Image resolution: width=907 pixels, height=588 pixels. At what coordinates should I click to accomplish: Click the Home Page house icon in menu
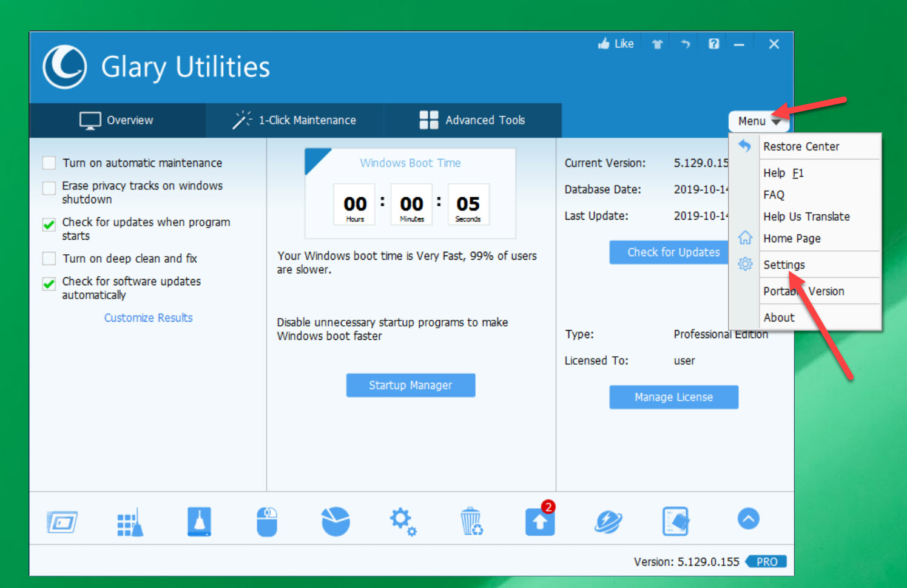[745, 237]
